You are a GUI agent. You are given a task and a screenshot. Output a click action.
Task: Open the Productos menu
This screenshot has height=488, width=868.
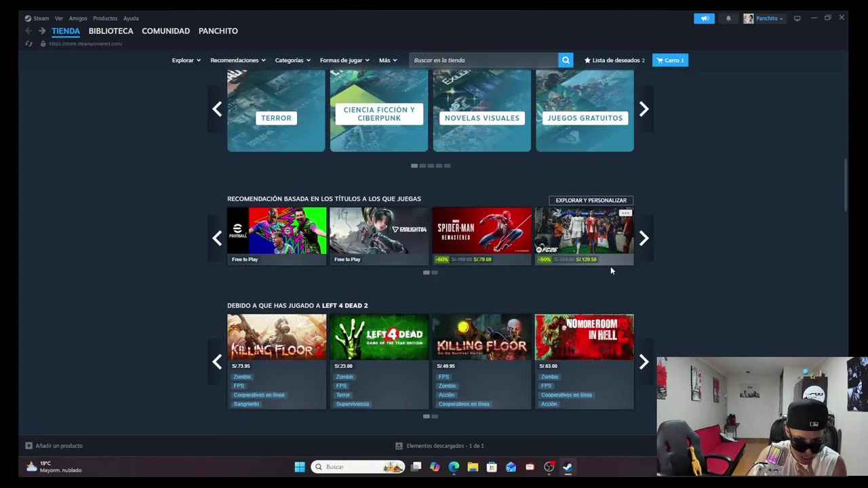click(x=105, y=18)
